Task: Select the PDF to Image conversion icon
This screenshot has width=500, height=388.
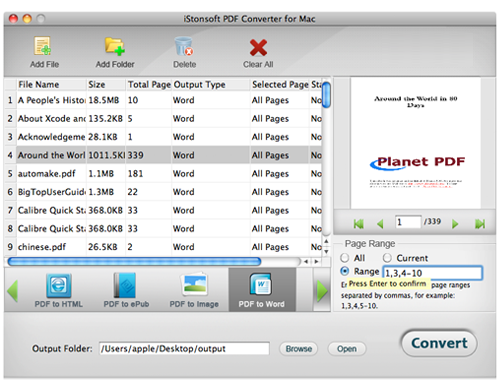Action: point(194,285)
